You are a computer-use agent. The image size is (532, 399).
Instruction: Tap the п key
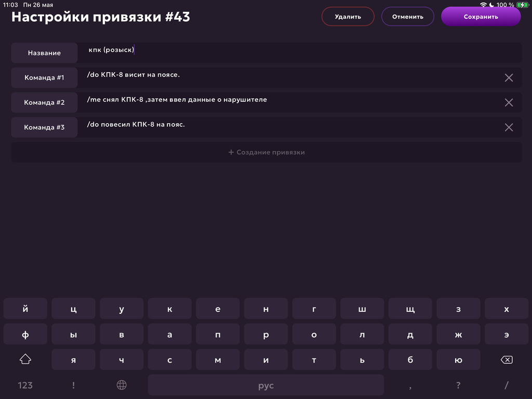pyautogui.click(x=218, y=335)
